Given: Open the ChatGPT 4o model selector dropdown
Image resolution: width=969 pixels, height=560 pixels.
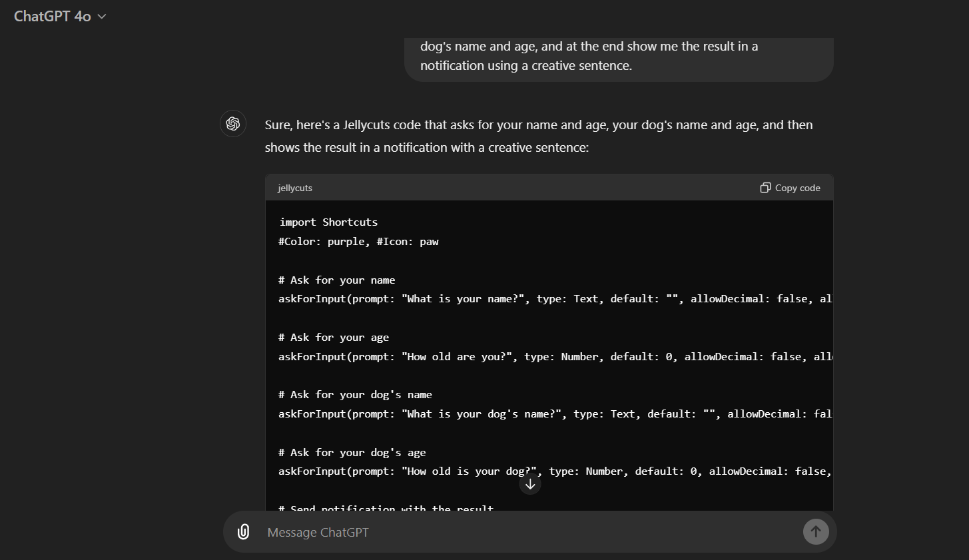Looking at the screenshot, I should 60,16.
